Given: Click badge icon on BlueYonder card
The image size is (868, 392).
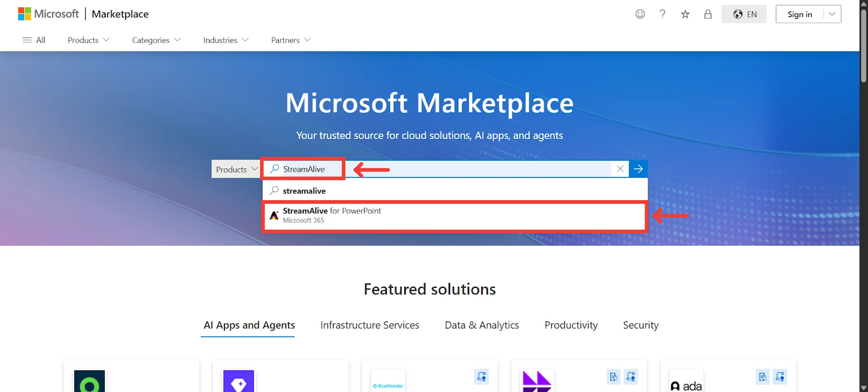Looking at the screenshot, I should pos(482,377).
